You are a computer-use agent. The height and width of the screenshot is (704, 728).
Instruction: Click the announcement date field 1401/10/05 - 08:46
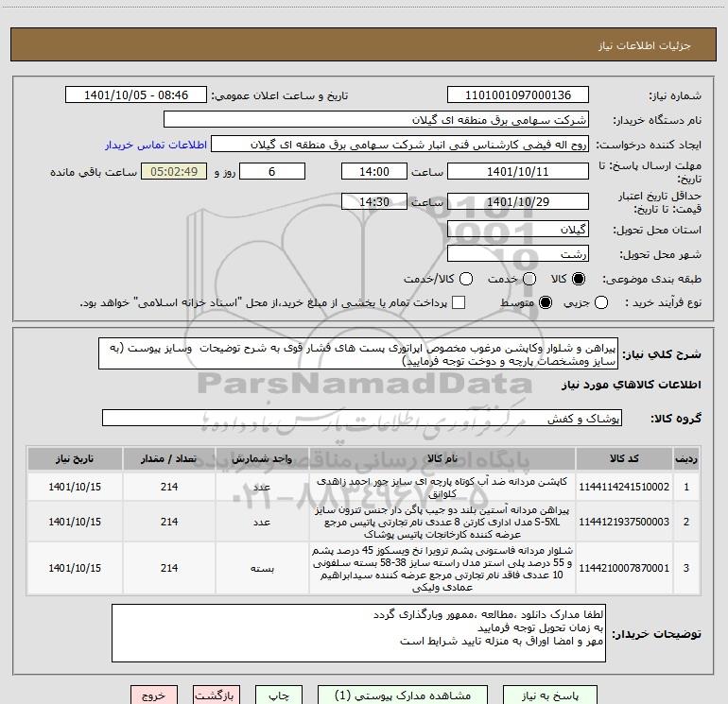136,95
